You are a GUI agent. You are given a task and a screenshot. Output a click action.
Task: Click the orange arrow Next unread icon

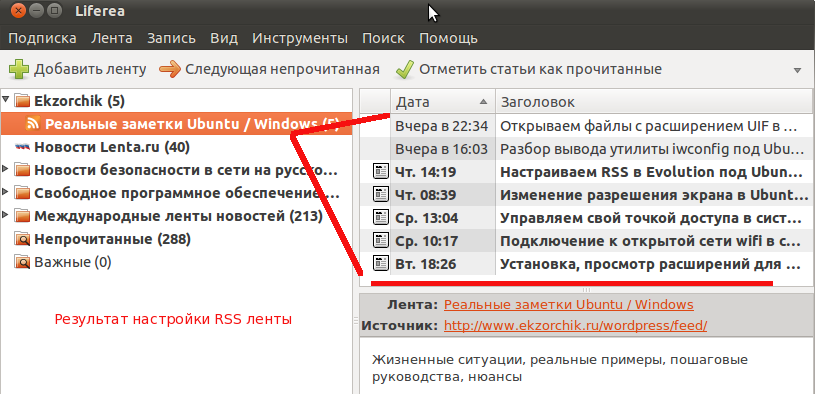169,69
